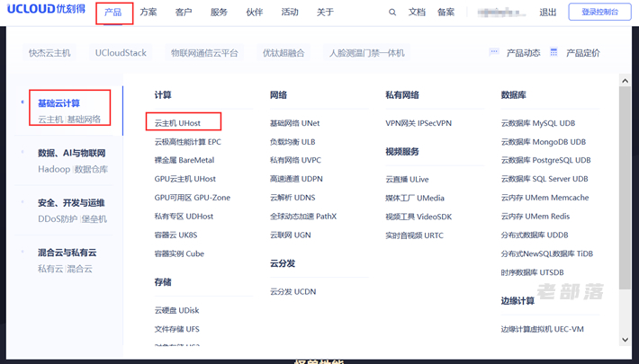Click the 登录控制台 button
Screen dimensions: 639x364
pyautogui.click(x=599, y=12)
